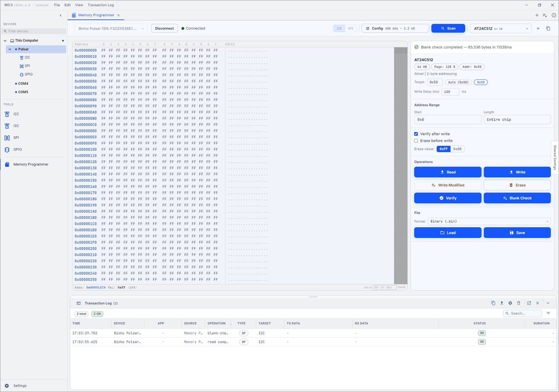The image size is (559, 392).
Task: Collapse the devices sidebar with the chevron
Action: tap(61, 15)
